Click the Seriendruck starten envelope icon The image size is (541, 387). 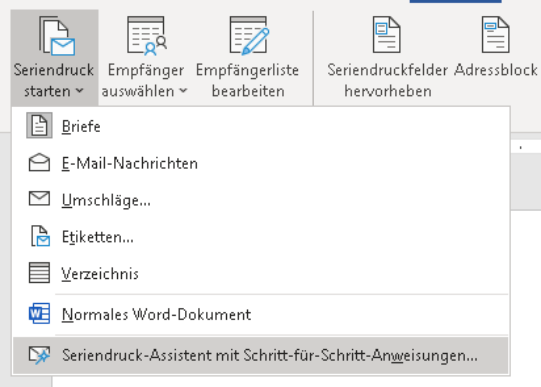click(x=57, y=36)
